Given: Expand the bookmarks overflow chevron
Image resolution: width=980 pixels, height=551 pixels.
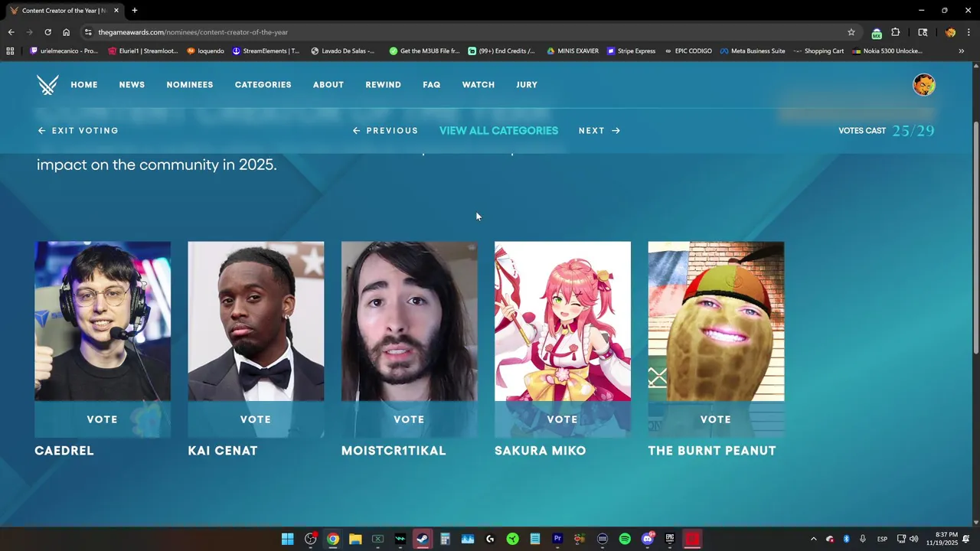Looking at the screenshot, I should (x=962, y=51).
